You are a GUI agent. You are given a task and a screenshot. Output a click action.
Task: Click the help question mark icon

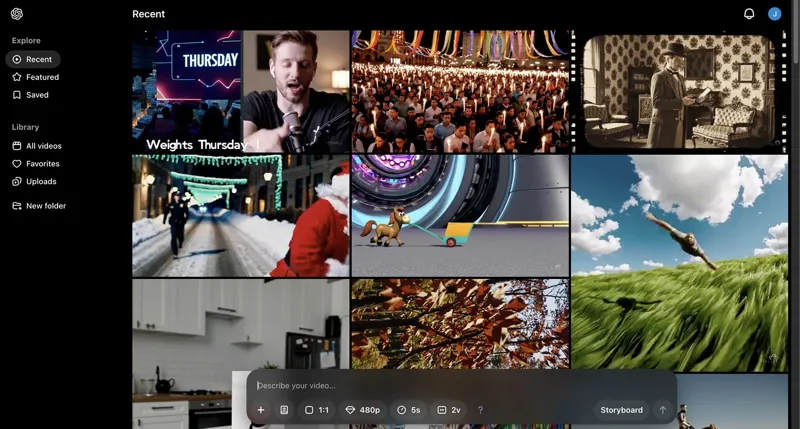[480, 410]
